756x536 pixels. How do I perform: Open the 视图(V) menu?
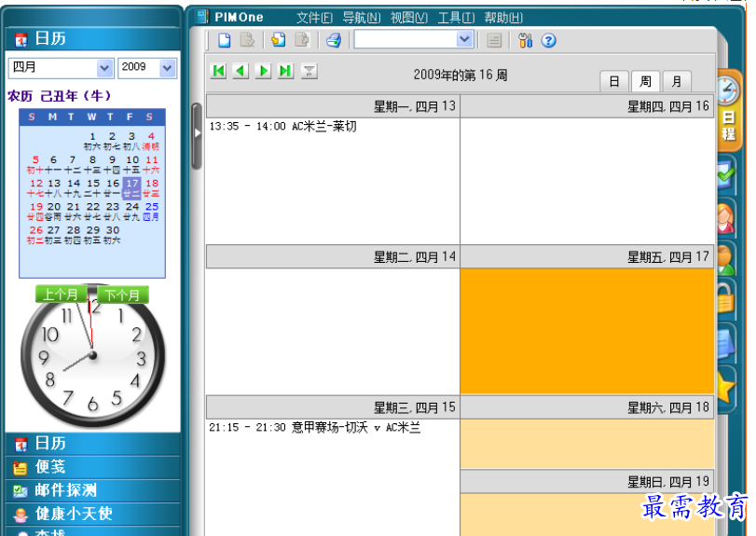pos(409,18)
